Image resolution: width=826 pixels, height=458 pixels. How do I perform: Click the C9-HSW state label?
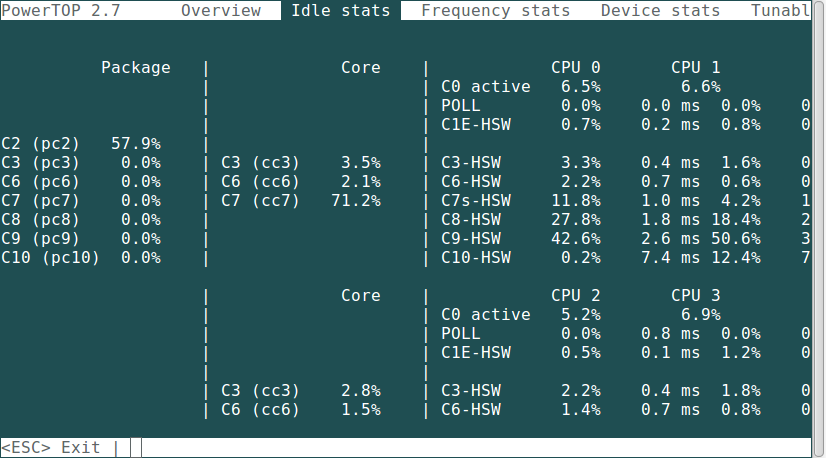pyautogui.click(x=471, y=239)
